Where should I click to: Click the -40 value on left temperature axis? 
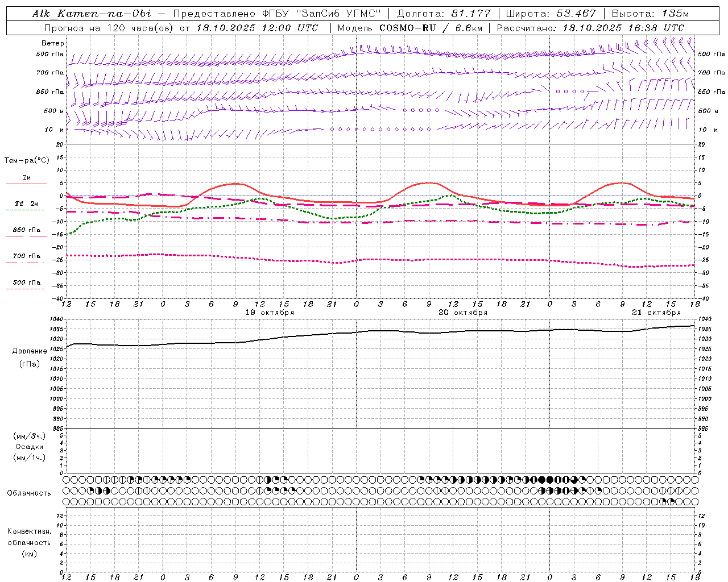click(58, 299)
